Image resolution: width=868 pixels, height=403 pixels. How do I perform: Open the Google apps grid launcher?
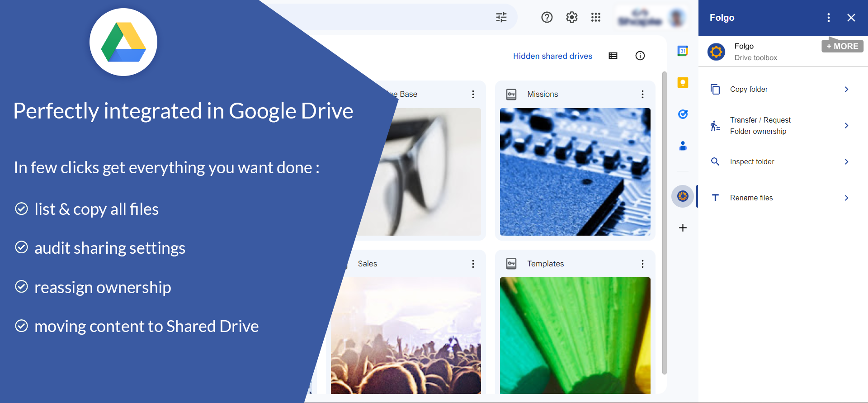[x=595, y=17]
